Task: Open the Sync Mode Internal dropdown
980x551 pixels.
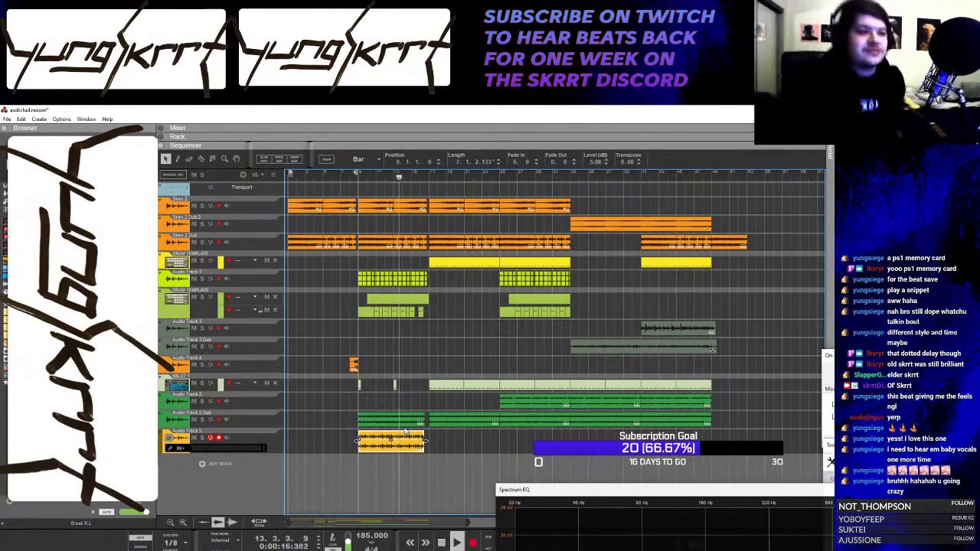Action: coord(224,541)
